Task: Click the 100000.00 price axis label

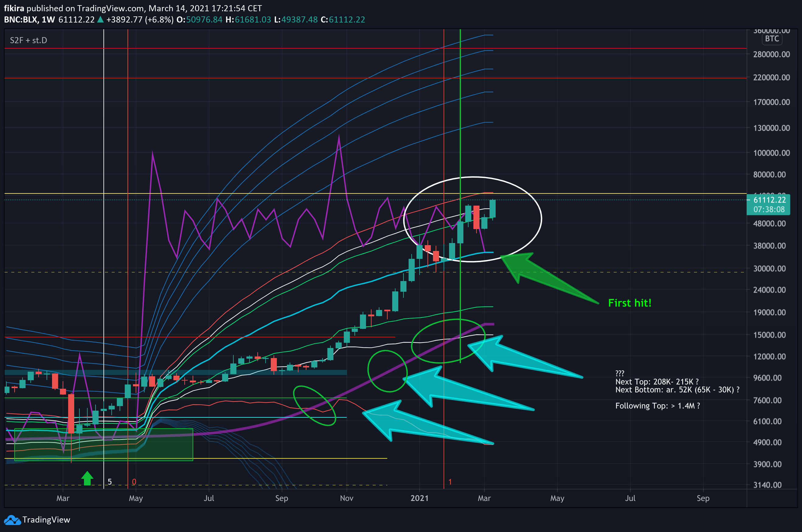Action: tap(772, 153)
